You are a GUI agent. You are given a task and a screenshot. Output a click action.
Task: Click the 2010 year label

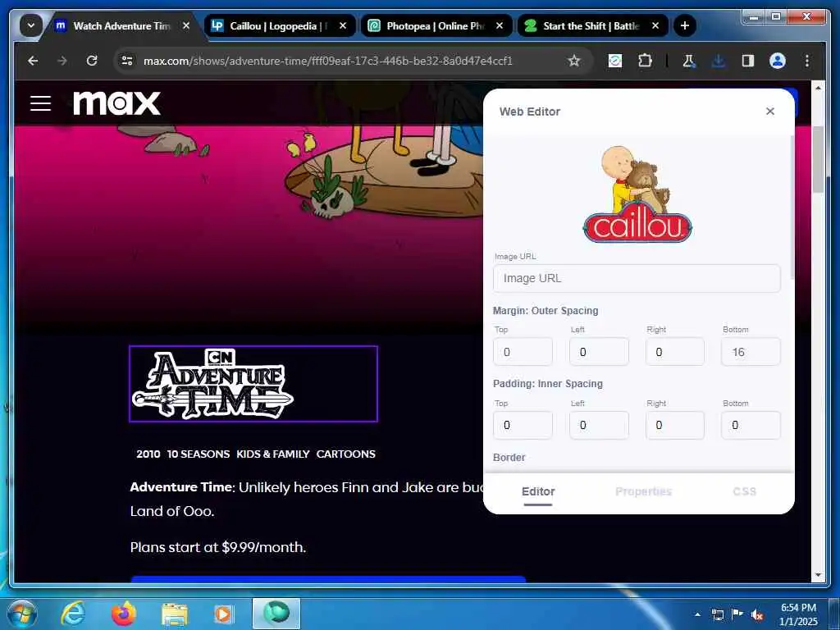point(148,454)
